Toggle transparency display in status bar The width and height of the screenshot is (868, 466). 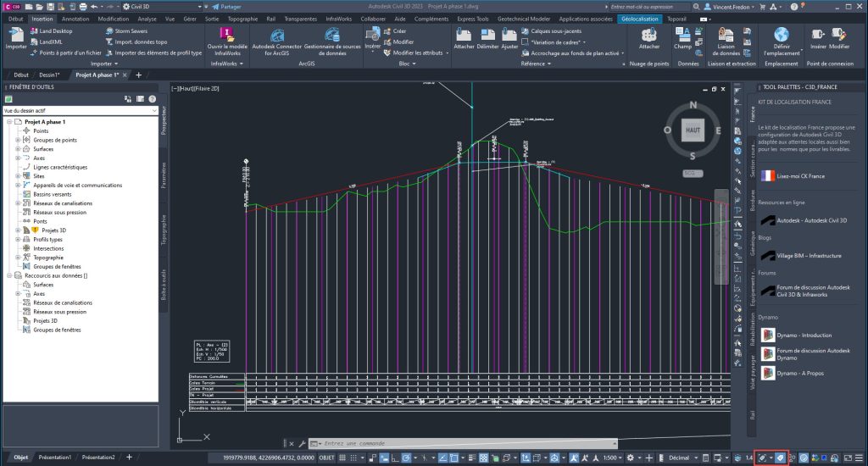(x=484, y=458)
